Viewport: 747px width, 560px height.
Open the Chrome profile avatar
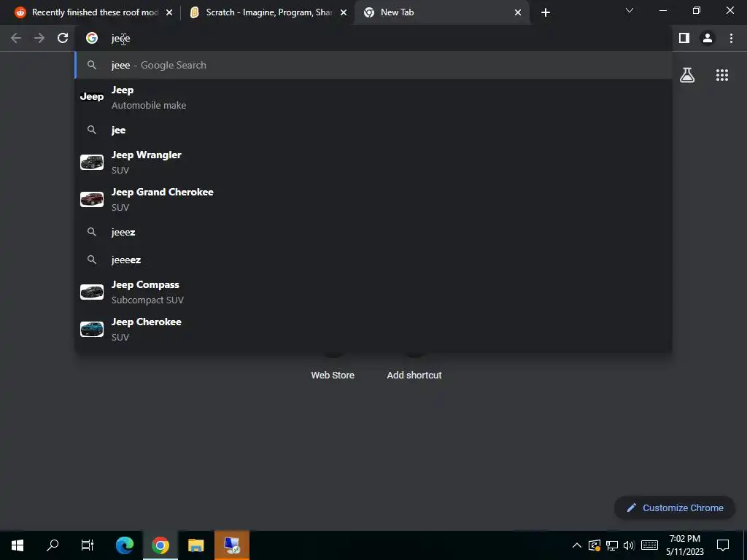click(708, 38)
